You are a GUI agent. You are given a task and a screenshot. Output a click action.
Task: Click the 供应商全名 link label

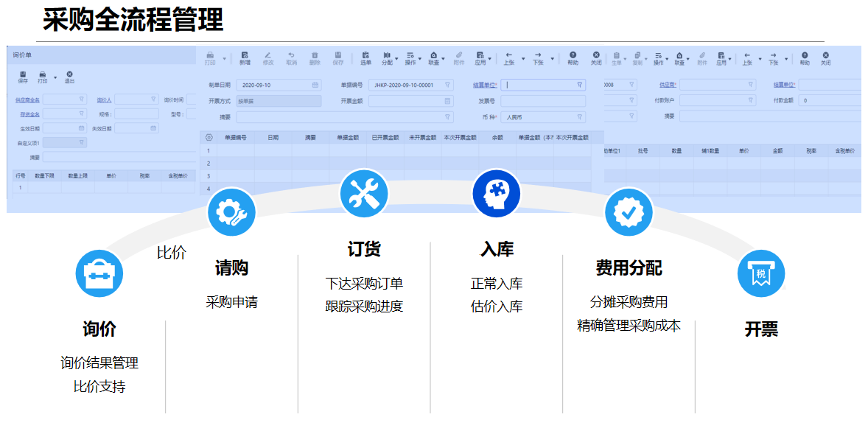click(28, 99)
